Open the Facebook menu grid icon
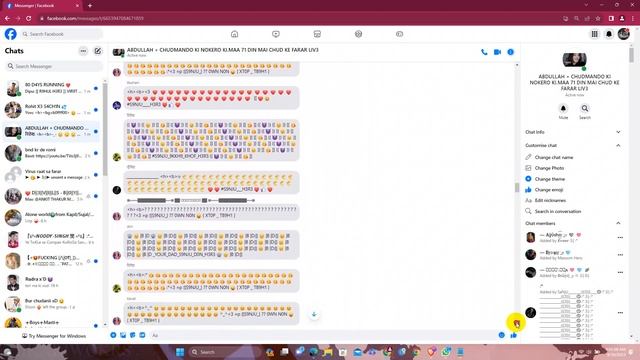 [595, 34]
